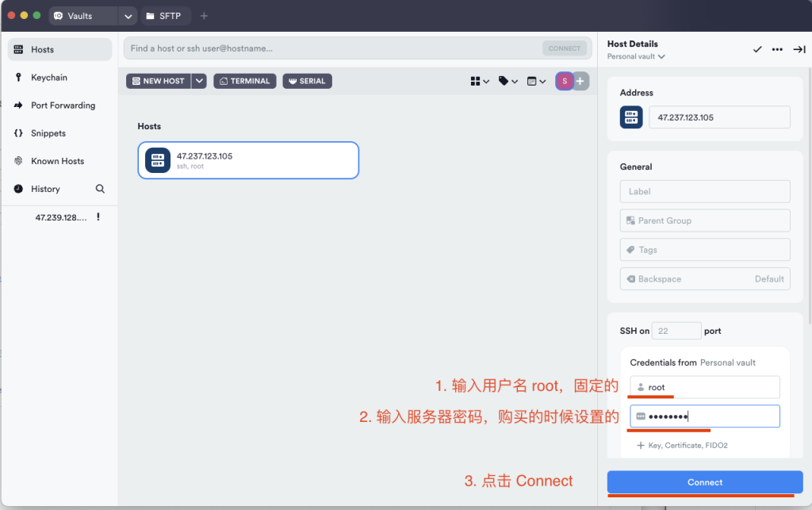This screenshot has width=812, height=510.
Task: Click the Host Details scrollbar
Action: tap(810, 197)
